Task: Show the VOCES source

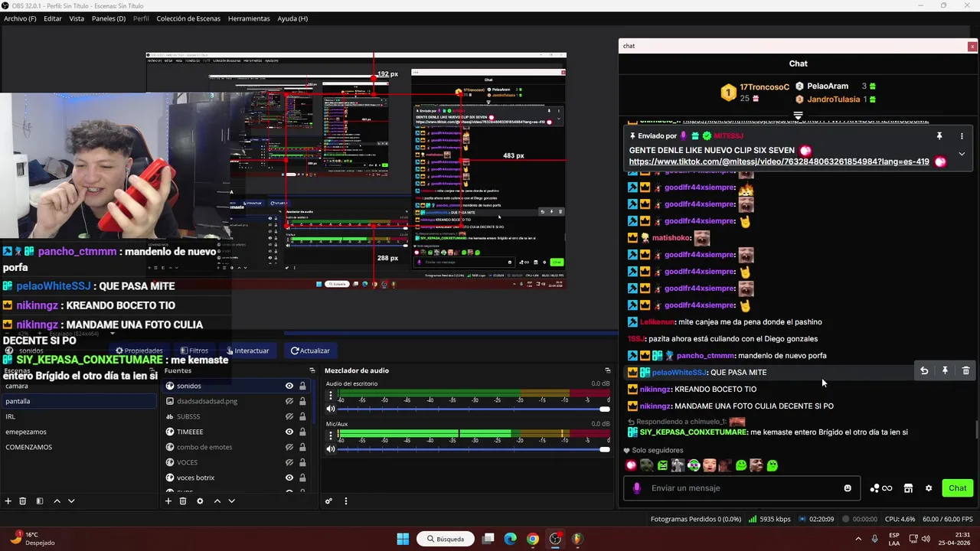Action: point(289,462)
